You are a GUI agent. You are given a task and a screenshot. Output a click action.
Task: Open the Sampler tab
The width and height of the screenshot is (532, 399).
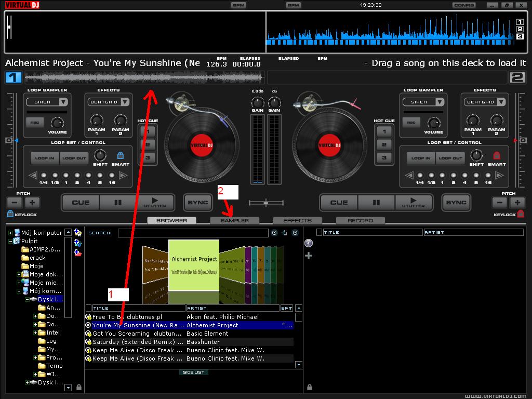[234, 220]
